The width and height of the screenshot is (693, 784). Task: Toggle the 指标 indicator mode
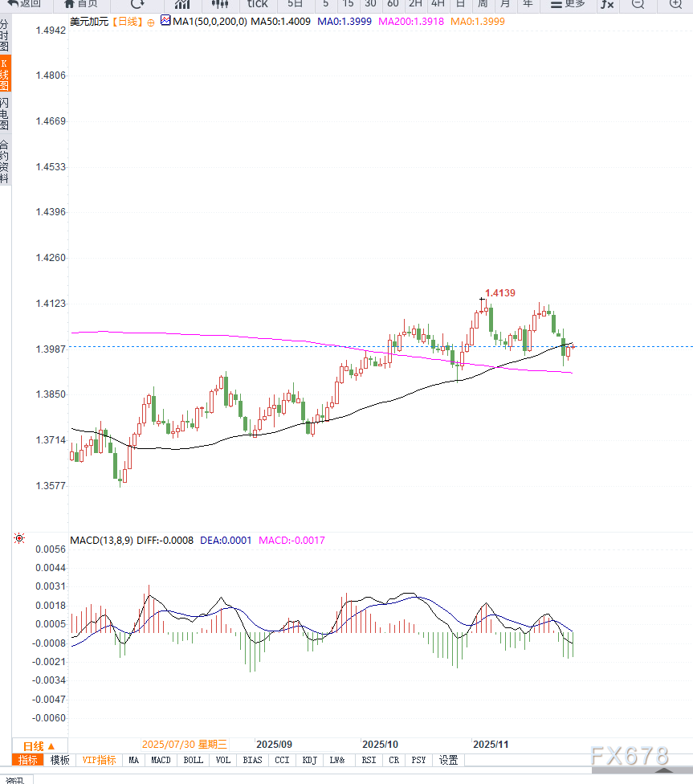(x=28, y=760)
